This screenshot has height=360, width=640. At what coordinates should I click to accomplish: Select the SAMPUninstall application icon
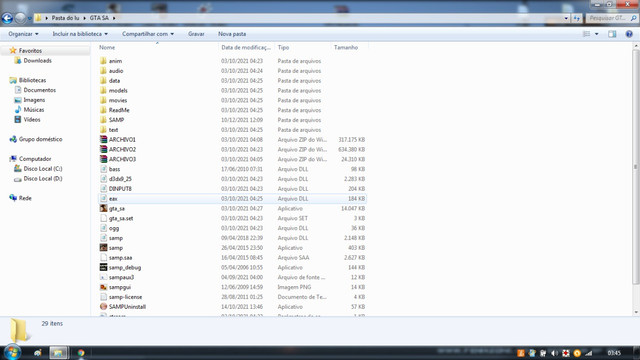[x=103, y=307]
